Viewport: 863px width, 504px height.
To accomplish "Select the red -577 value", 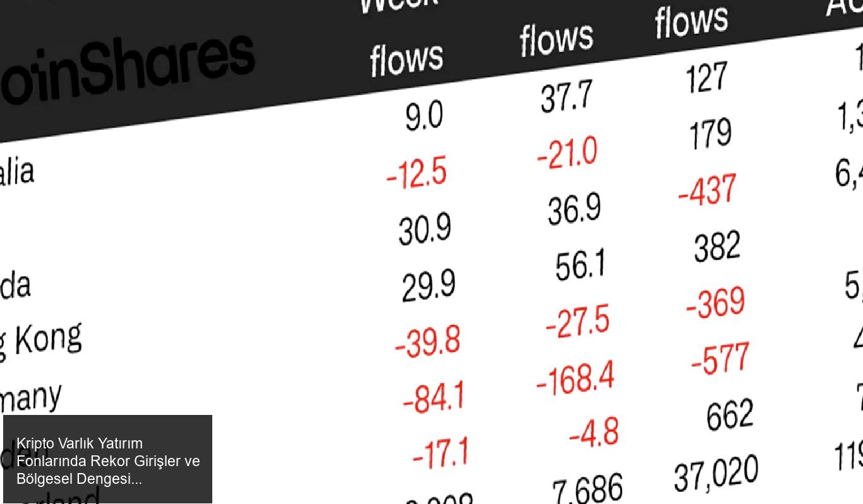I will pyautogui.click(x=720, y=358).
